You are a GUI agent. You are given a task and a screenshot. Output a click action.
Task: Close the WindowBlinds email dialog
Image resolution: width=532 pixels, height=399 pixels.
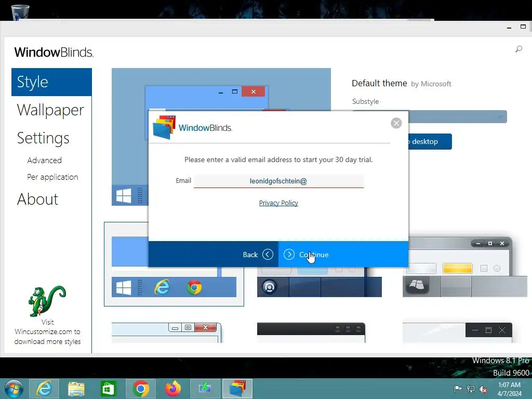(x=396, y=123)
